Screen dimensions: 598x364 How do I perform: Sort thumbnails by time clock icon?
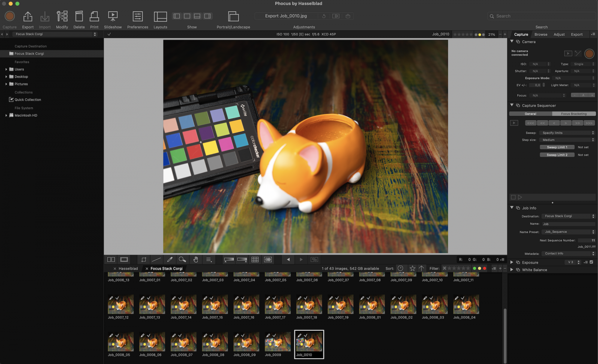[x=400, y=268]
